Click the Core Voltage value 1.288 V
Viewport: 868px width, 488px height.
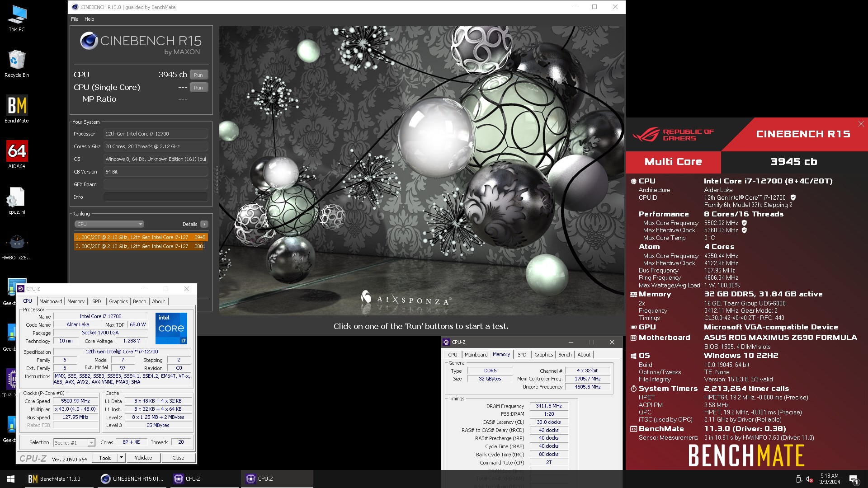tap(132, 341)
